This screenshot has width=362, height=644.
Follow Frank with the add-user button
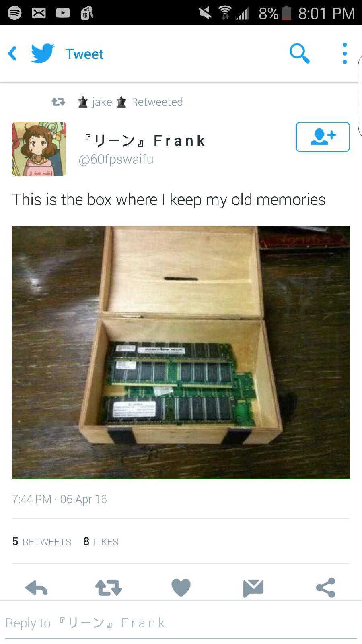pyautogui.click(x=323, y=137)
